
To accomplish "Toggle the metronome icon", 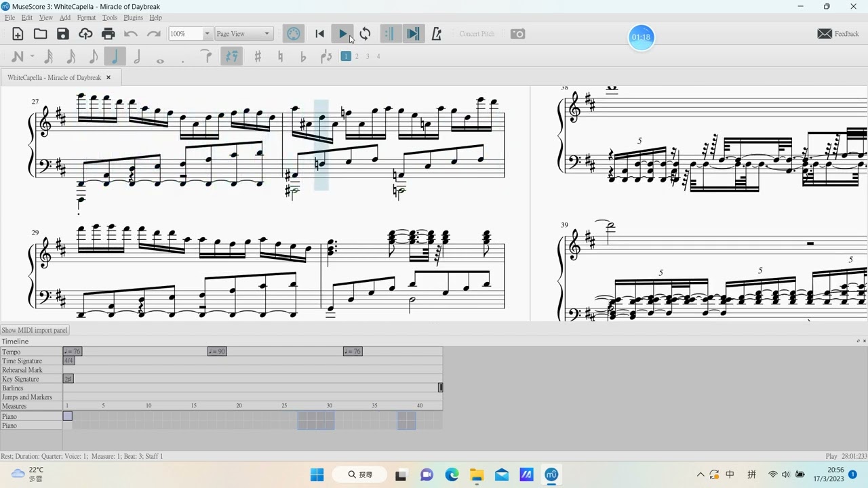I will 436,34.
